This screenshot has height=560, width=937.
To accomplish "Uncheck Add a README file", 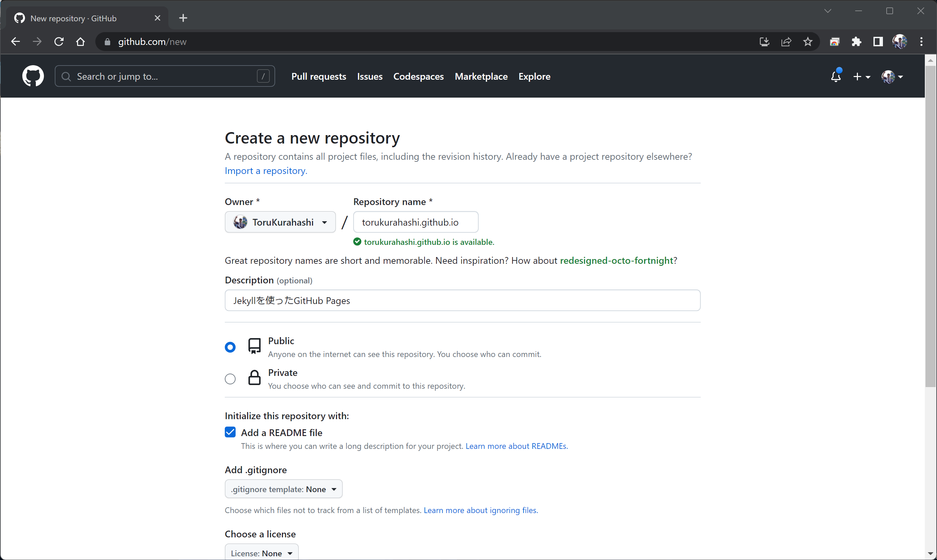I will (230, 432).
